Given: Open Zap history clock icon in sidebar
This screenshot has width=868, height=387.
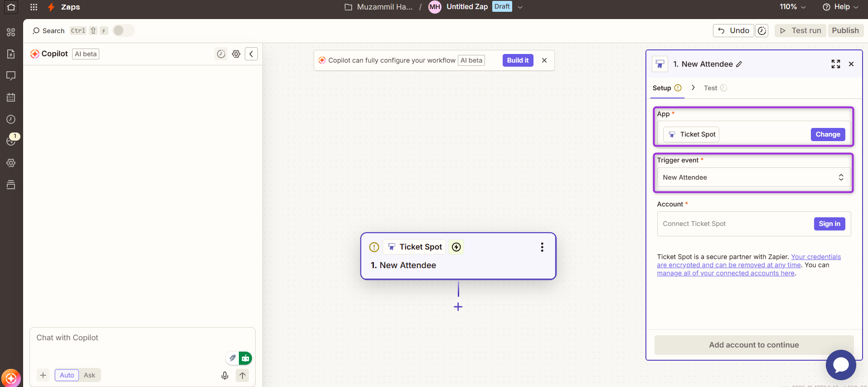Looking at the screenshot, I should (11, 119).
